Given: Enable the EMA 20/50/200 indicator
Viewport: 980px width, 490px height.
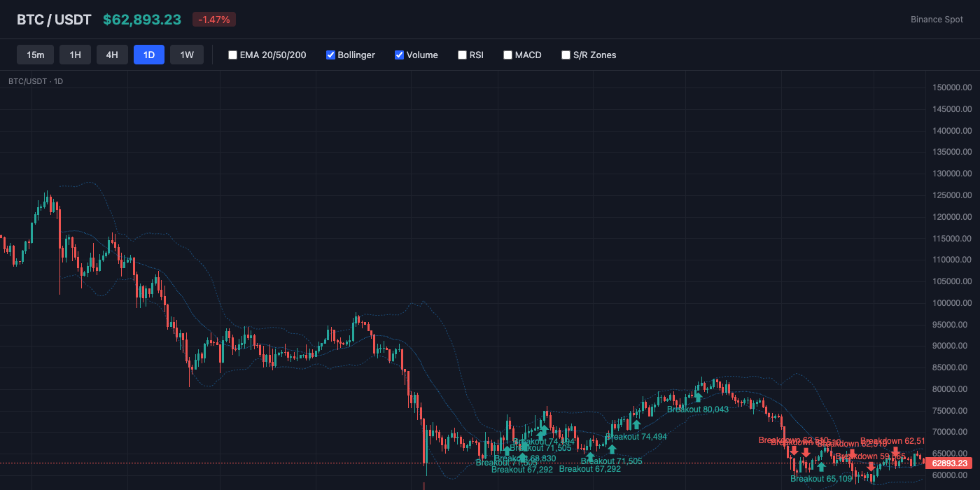Looking at the screenshot, I should tap(232, 55).
